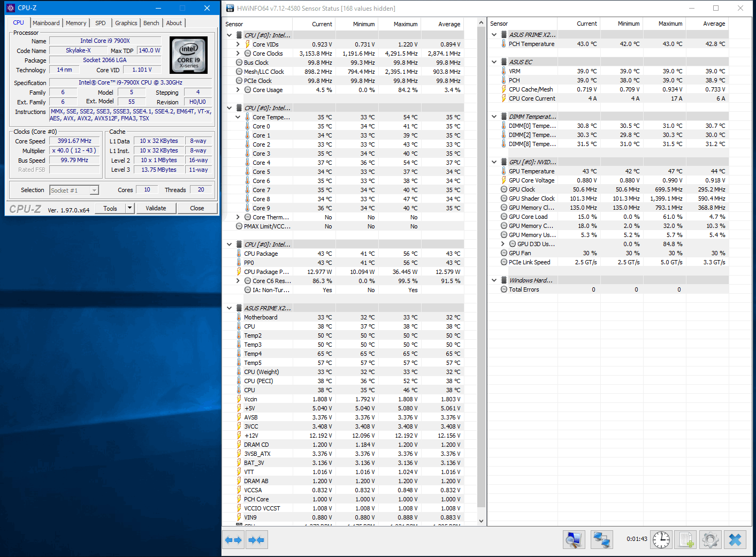Click the PCIe Link Speed gauge icon
This screenshot has width=756, height=557.
click(504, 262)
